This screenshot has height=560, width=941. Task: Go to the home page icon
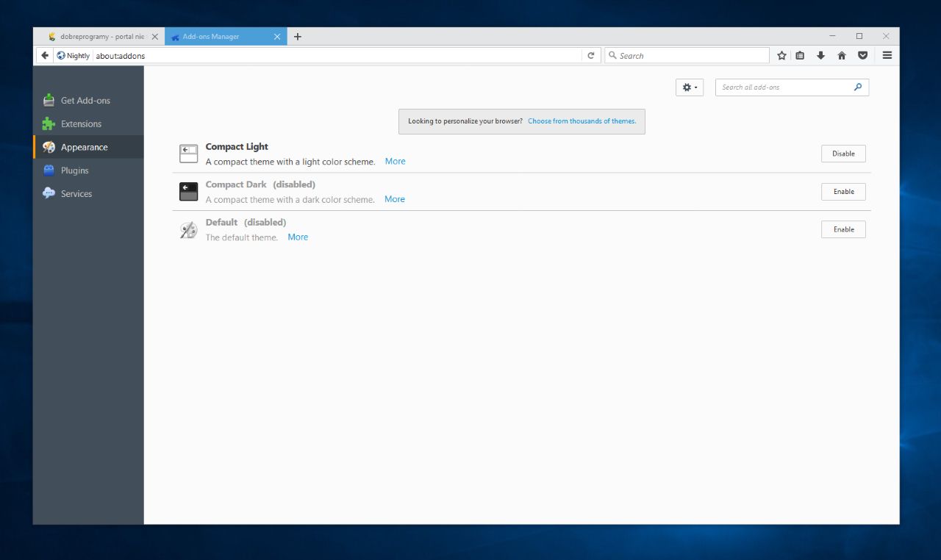pos(842,56)
